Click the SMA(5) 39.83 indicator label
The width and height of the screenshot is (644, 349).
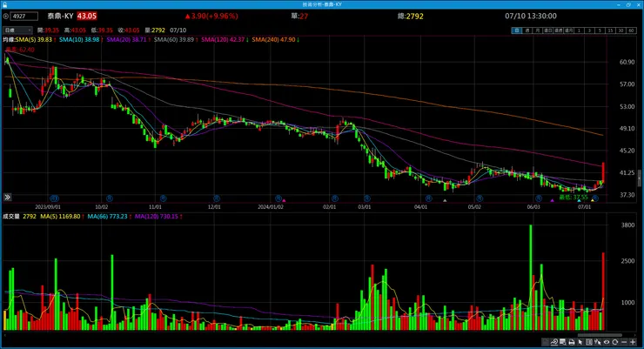click(36, 40)
